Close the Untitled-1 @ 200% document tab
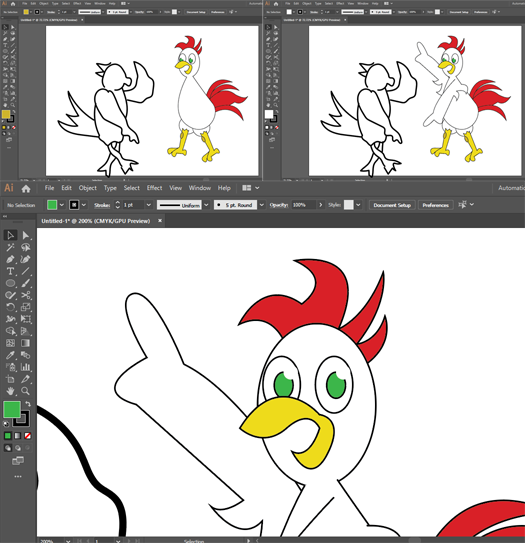The image size is (525, 543). tap(160, 221)
